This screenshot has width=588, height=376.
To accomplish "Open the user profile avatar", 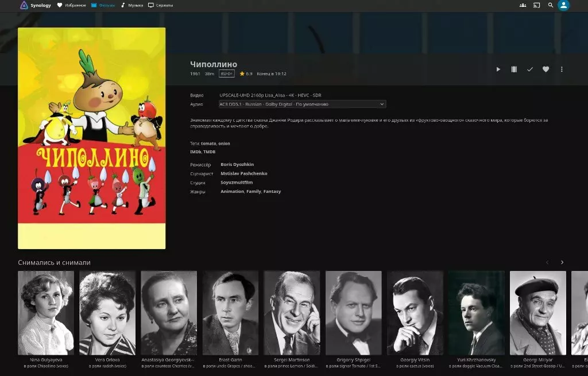I will 564,5.
